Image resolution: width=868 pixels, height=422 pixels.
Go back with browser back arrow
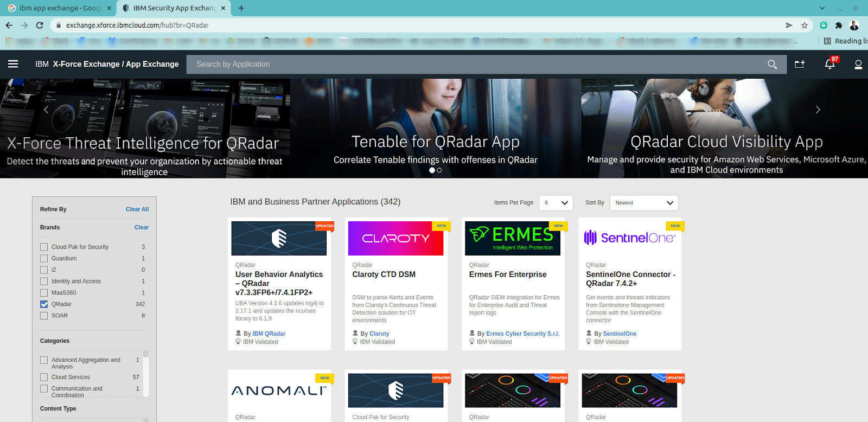tap(9, 25)
